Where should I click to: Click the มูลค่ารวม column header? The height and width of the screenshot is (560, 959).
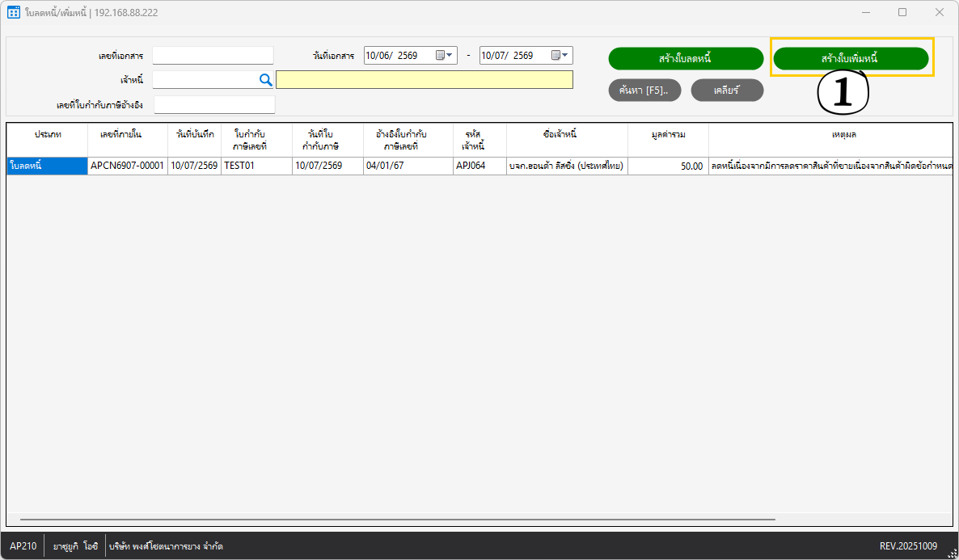(669, 140)
